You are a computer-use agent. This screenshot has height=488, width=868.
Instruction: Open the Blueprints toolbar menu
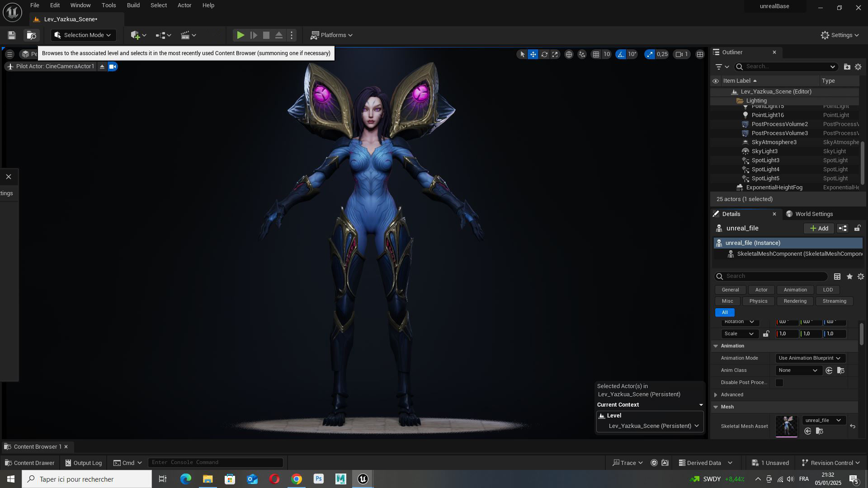tap(163, 35)
